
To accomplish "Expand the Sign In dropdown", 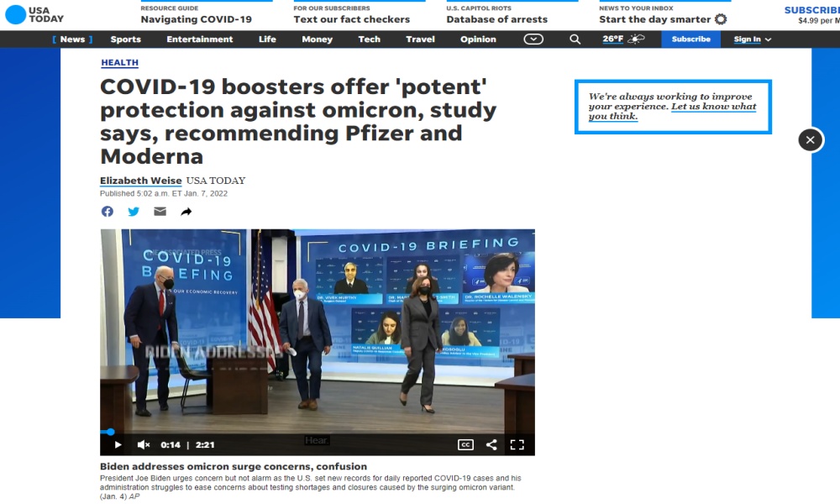I will (x=752, y=39).
